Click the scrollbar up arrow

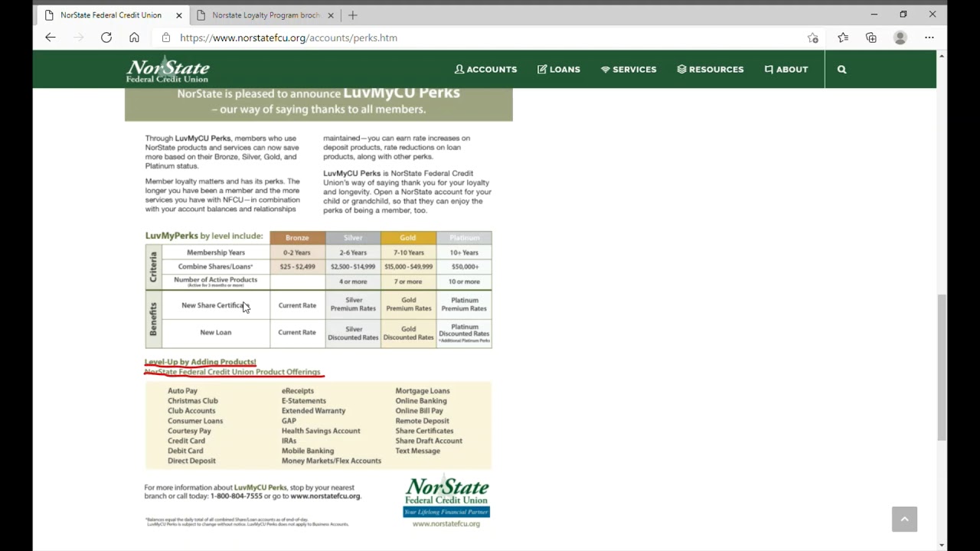pyautogui.click(x=942, y=56)
